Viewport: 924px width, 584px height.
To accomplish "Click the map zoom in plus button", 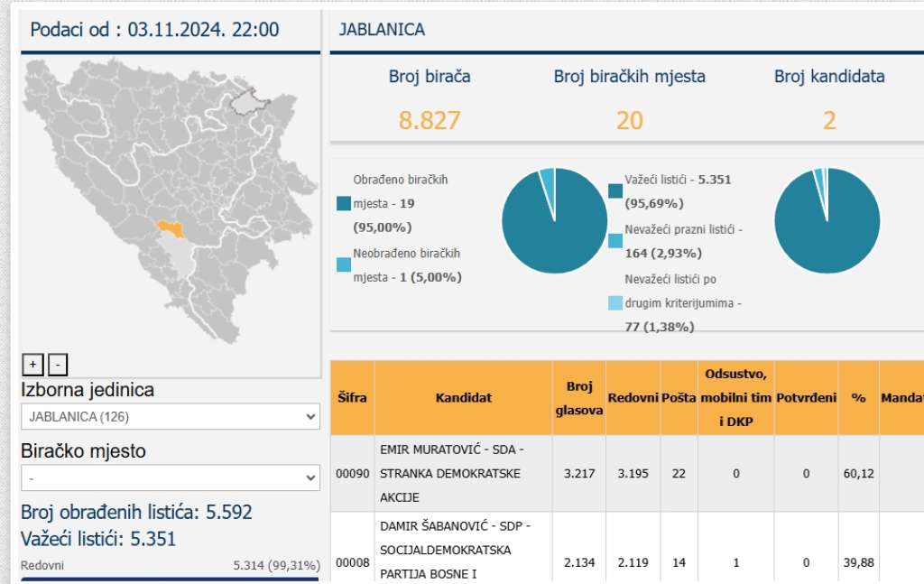I will click(x=32, y=365).
